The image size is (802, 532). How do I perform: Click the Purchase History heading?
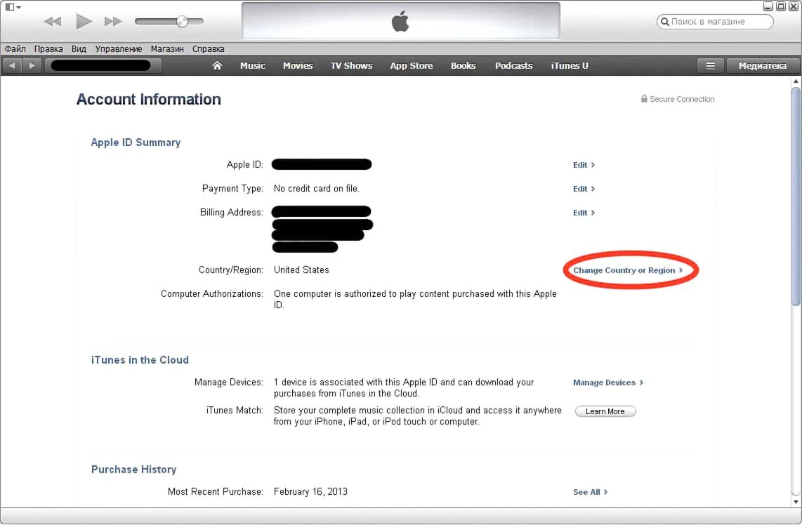(133, 470)
